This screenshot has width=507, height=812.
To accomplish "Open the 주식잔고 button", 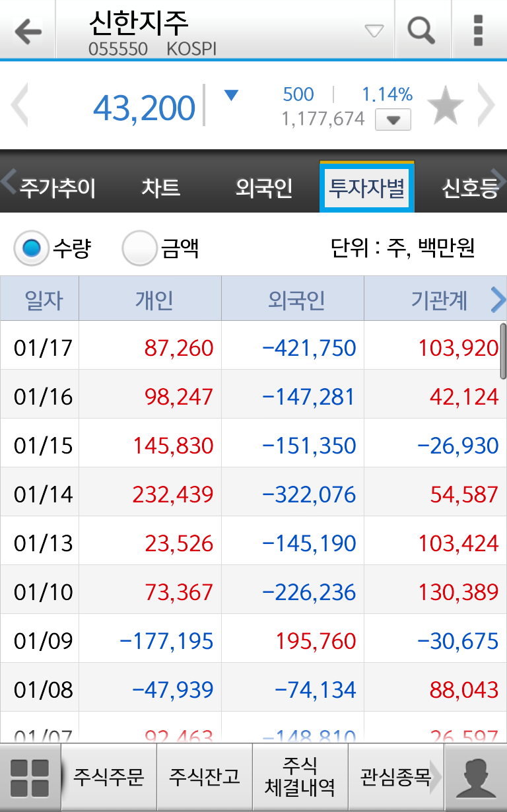I will tap(205, 777).
